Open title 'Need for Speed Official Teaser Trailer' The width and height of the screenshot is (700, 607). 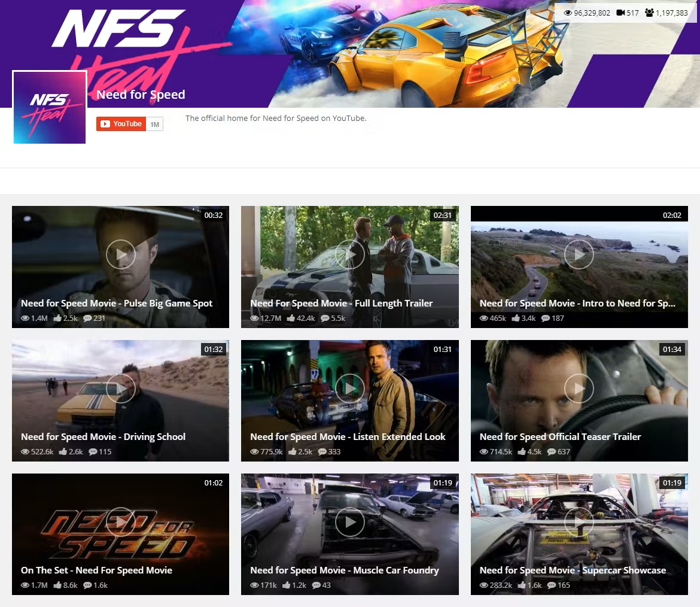[x=560, y=437]
